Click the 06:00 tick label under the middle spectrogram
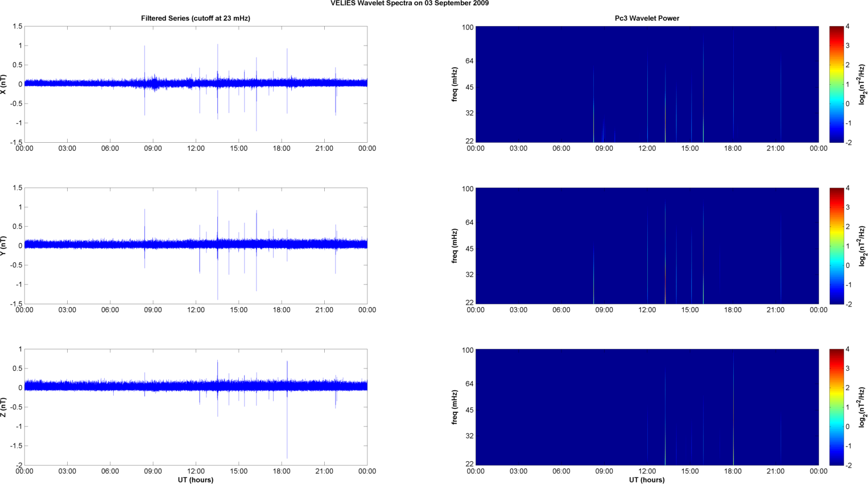 (561, 310)
